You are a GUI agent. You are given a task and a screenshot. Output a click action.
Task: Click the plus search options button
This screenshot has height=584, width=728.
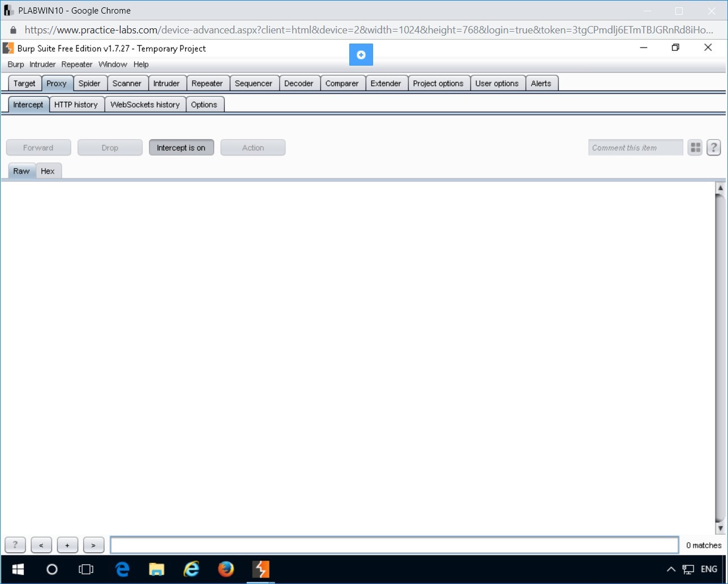coord(67,545)
